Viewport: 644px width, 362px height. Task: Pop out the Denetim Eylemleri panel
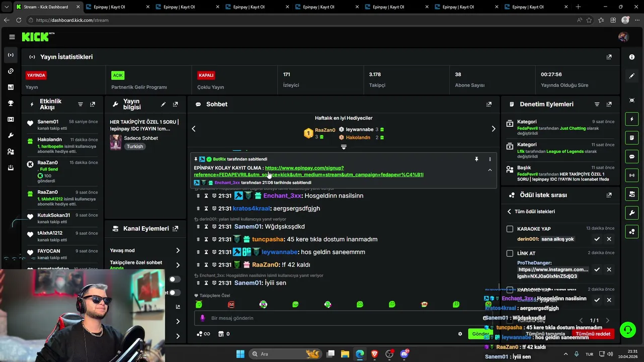(609, 104)
